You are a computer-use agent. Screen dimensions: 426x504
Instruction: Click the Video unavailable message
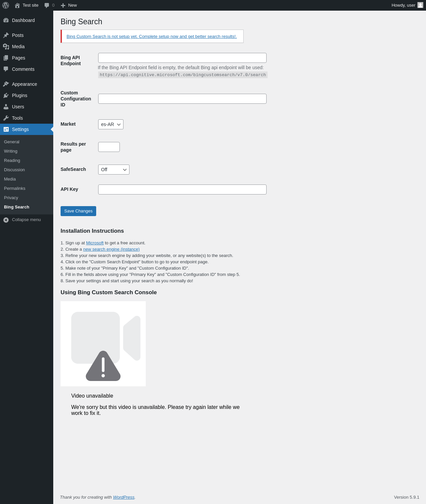tap(92, 396)
